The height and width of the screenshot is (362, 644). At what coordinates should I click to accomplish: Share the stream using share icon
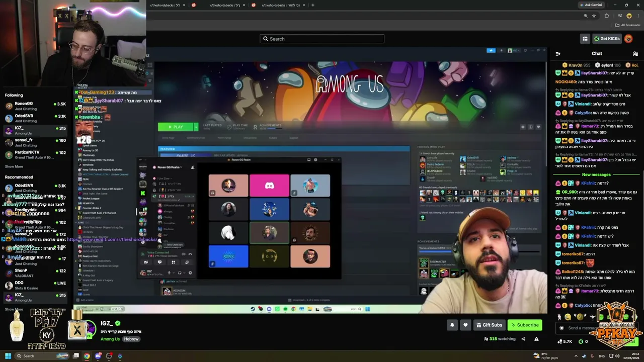523,339
